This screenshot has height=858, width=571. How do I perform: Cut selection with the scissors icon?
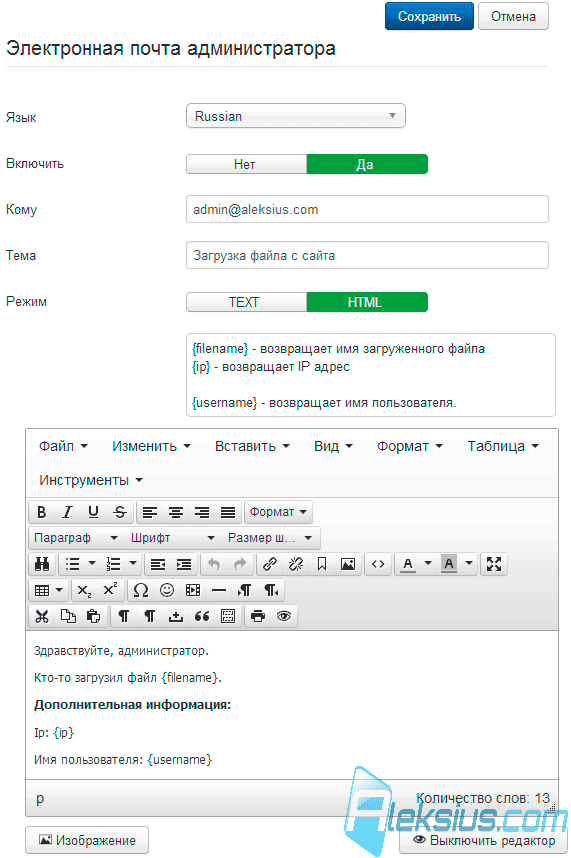(42, 617)
